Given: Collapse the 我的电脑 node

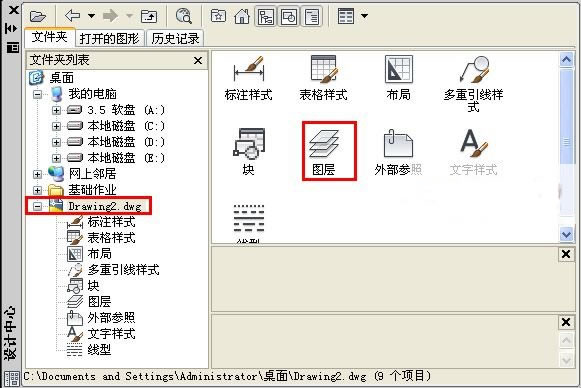Looking at the screenshot, I should [x=37, y=94].
